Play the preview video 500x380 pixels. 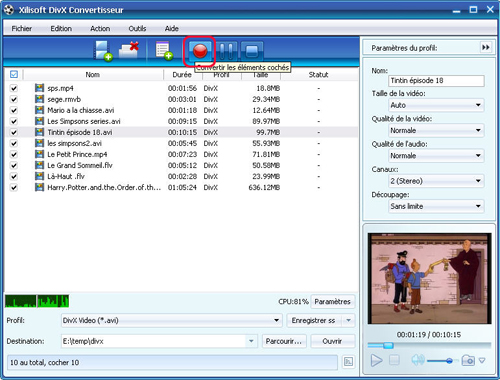[x=376, y=360]
